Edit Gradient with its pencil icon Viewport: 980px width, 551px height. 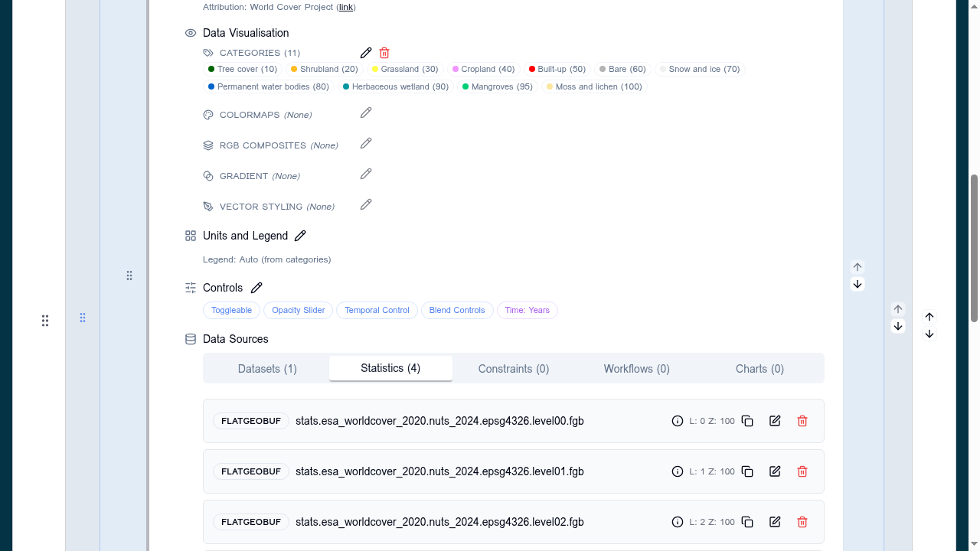(x=366, y=174)
